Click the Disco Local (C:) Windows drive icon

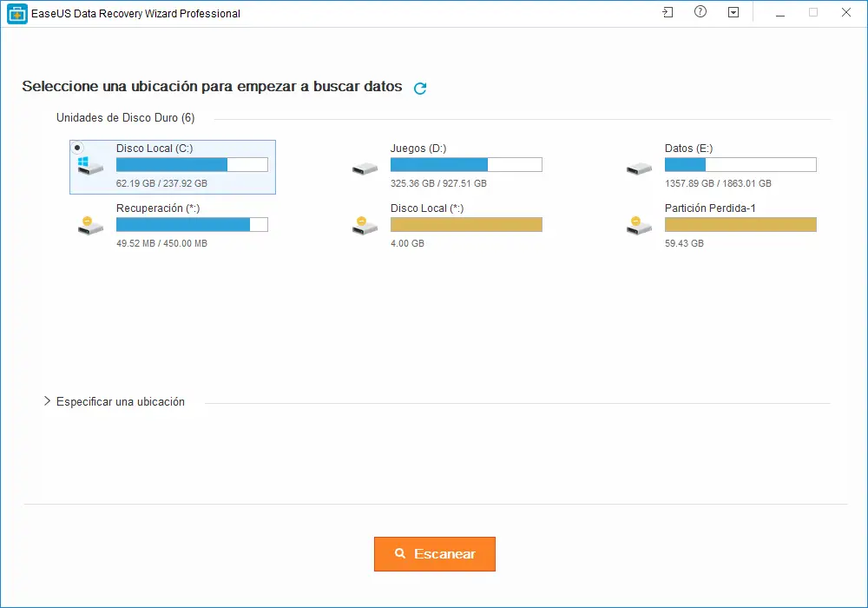pos(89,166)
